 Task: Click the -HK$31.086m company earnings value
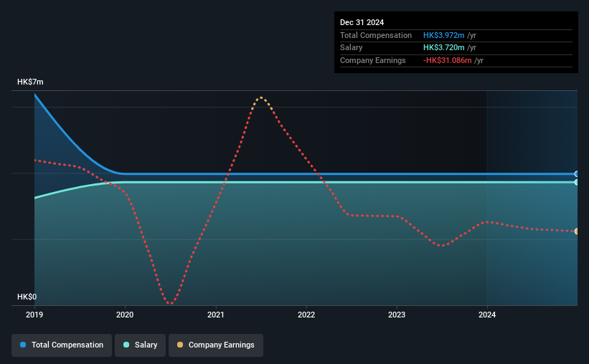coord(447,60)
